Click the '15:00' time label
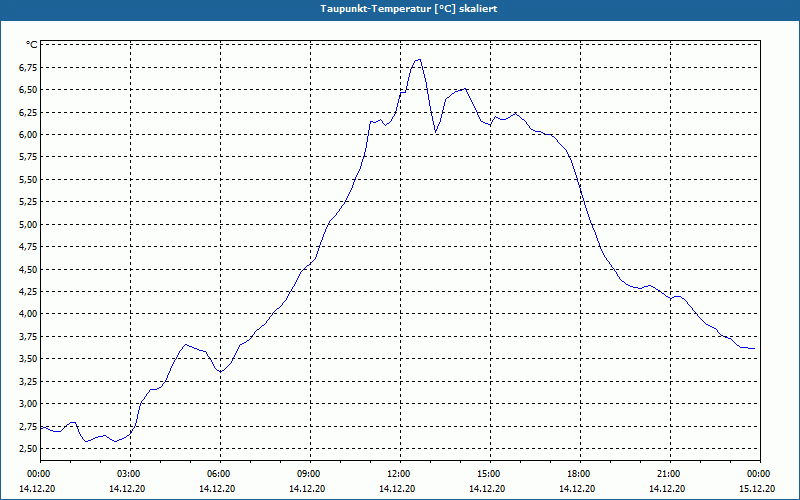This screenshot has height=500, width=800. coord(490,474)
